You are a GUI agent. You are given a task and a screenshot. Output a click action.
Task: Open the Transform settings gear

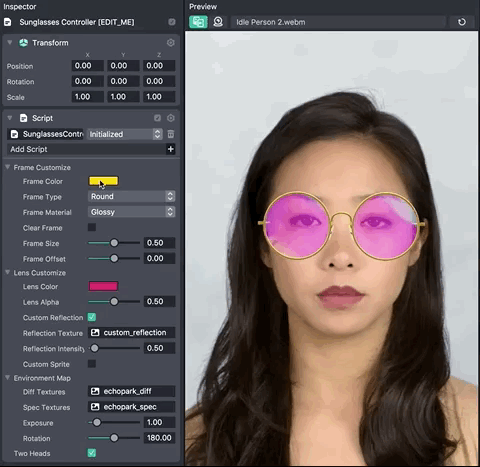pyautogui.click(x=171, y=43)
